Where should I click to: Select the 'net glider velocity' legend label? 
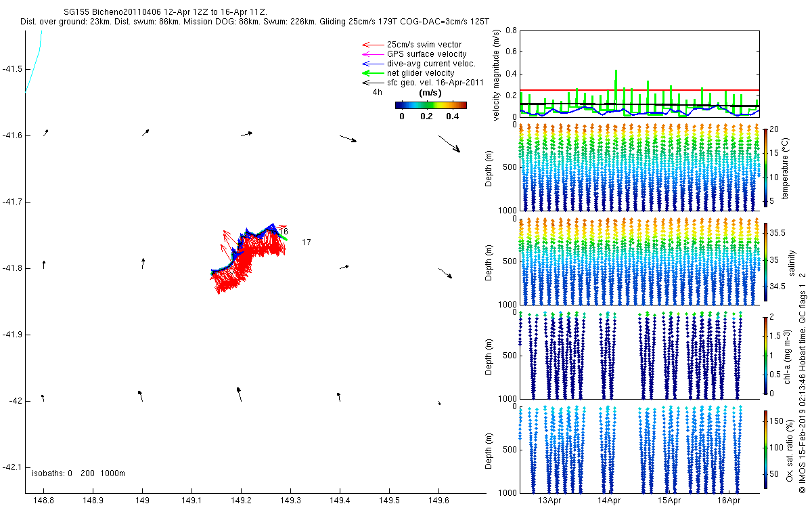tap(421, 73)
